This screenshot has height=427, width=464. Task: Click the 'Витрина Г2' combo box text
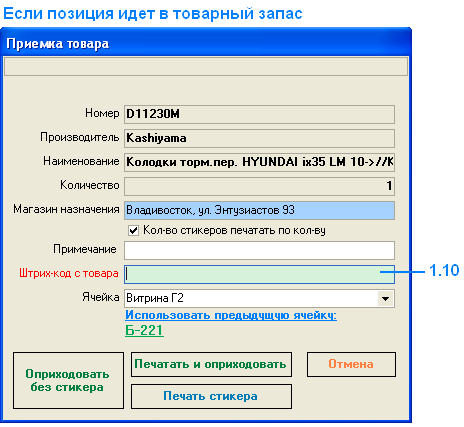click(x=155, y=298)
